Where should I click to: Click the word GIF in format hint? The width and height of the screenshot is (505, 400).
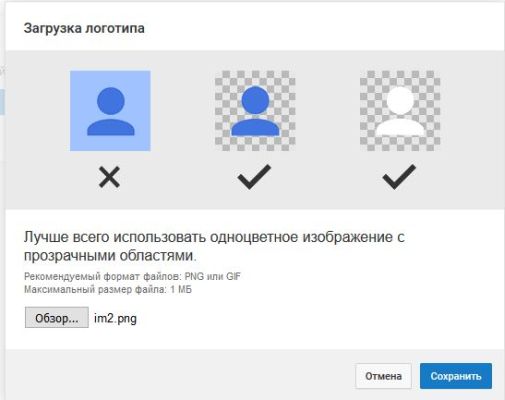[233, 276]
